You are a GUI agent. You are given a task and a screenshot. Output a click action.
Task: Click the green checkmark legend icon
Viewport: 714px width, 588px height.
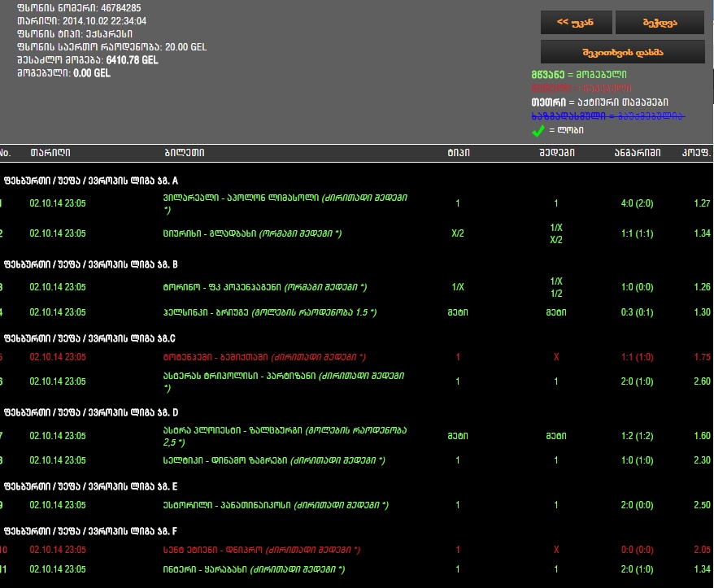tap(537, 130)
